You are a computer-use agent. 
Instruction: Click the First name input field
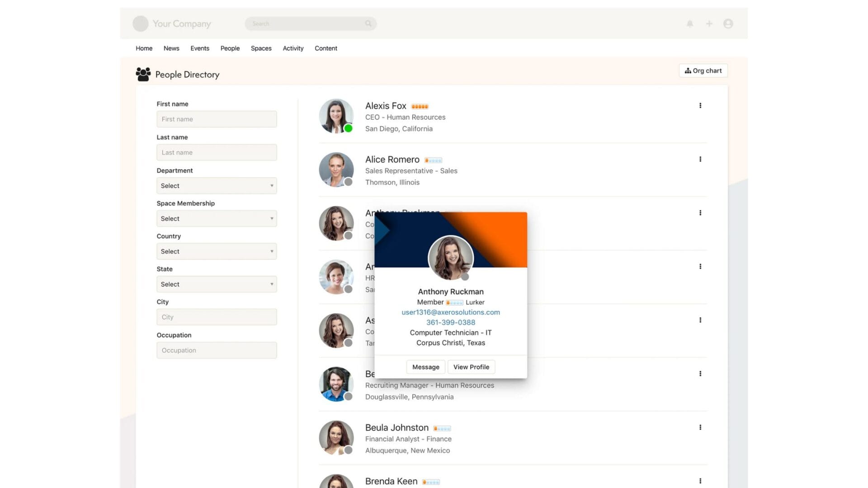pyautogui.click(x=216, y=119)
